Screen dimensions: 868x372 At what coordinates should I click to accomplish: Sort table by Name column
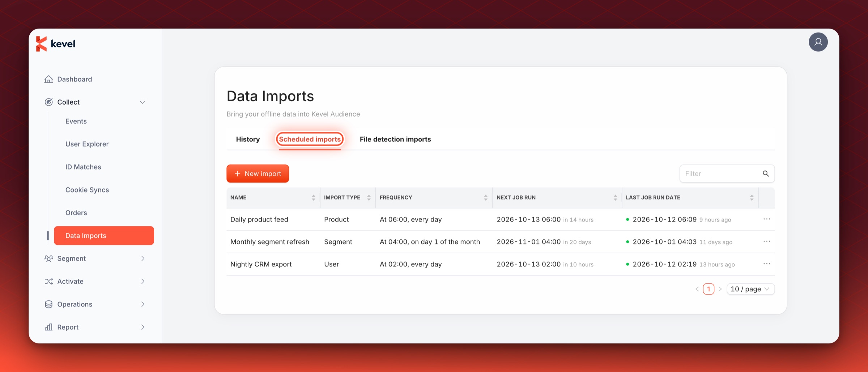tap(313, 198)
